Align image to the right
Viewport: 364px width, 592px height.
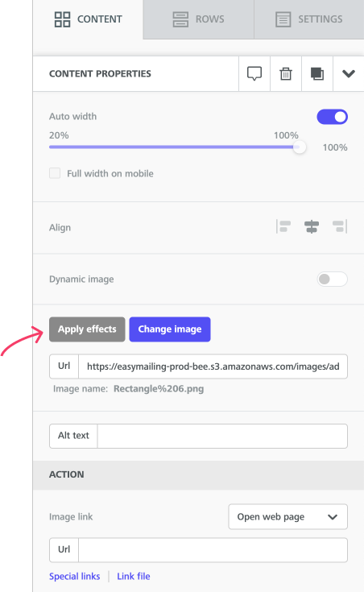pyautogui.click(x=340, y=227)
